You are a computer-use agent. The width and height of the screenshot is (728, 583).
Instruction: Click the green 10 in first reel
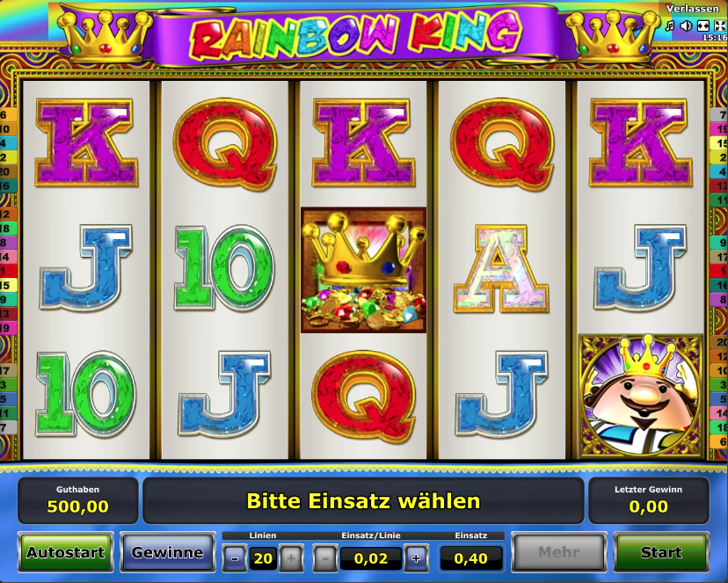pyautogui.click(x=86, y=394)
